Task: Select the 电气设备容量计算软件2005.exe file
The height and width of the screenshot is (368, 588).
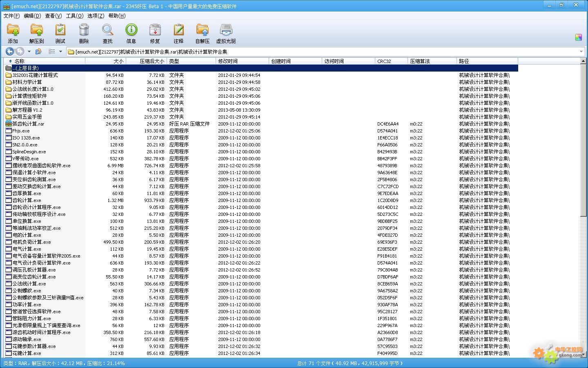Action: click(x=46, y=256)
